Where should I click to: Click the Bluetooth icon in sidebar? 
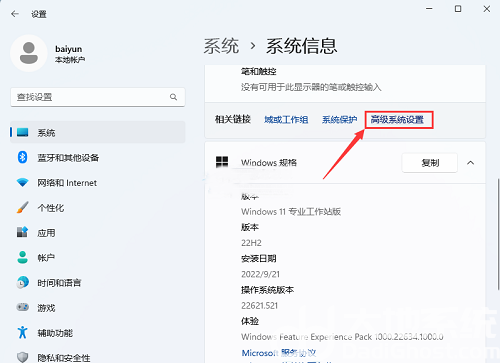22,157
